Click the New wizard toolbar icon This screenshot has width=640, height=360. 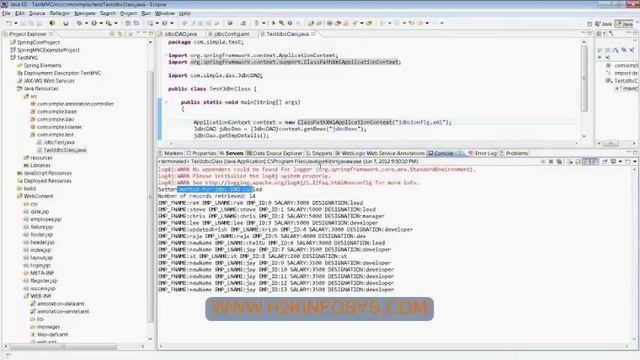tap(9, 23)
